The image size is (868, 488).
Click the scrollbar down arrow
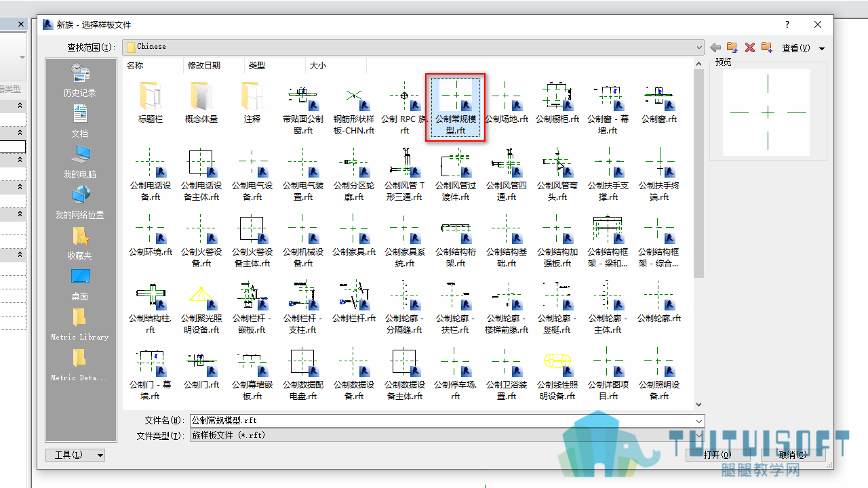(x=699, y=404)
